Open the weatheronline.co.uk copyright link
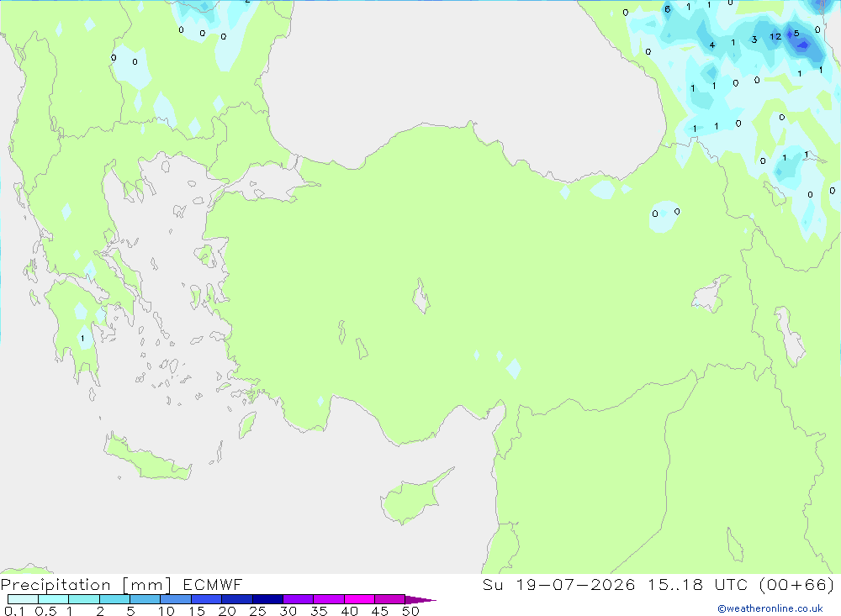The height and width of the screenshot is (616, 841). click(x=770, y=608)
